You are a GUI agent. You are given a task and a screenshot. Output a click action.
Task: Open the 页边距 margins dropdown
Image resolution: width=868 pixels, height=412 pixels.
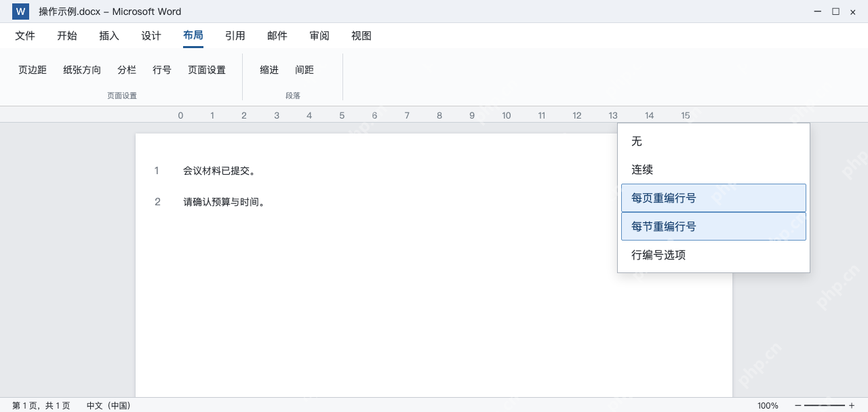click(33, 70)
